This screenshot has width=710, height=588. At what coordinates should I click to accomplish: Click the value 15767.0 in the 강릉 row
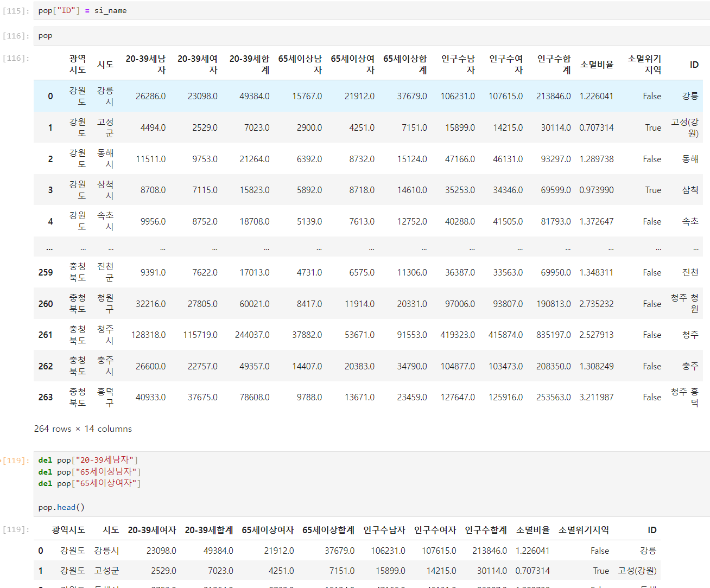click(x=307, y=96)
